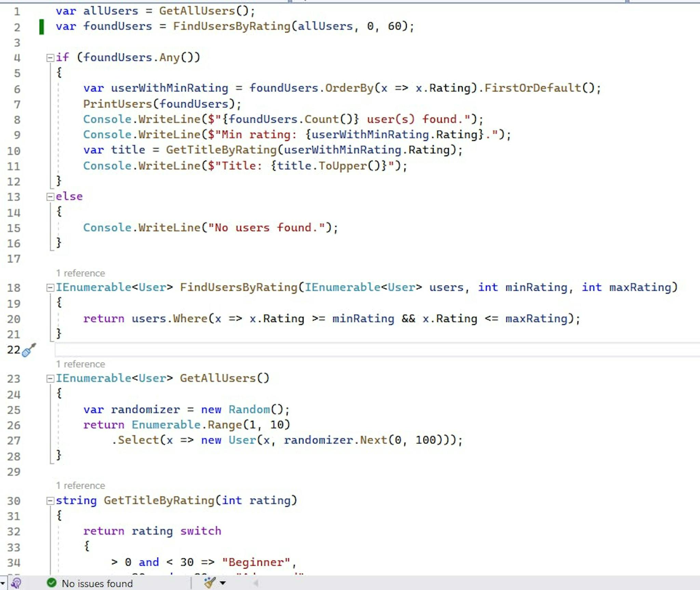This screenshot has width=700, height=590.
Task: Collapse the GetTitleByRating method body
Action: 50,500
